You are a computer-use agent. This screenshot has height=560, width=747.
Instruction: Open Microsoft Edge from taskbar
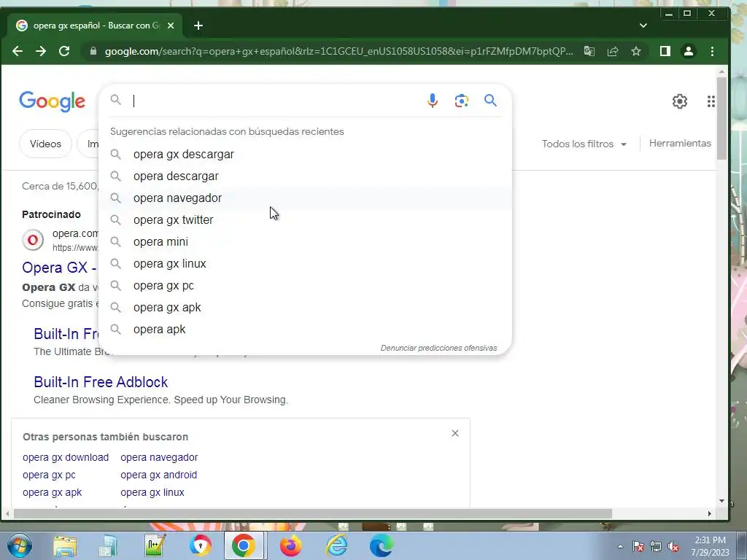(x=381, y=545)
